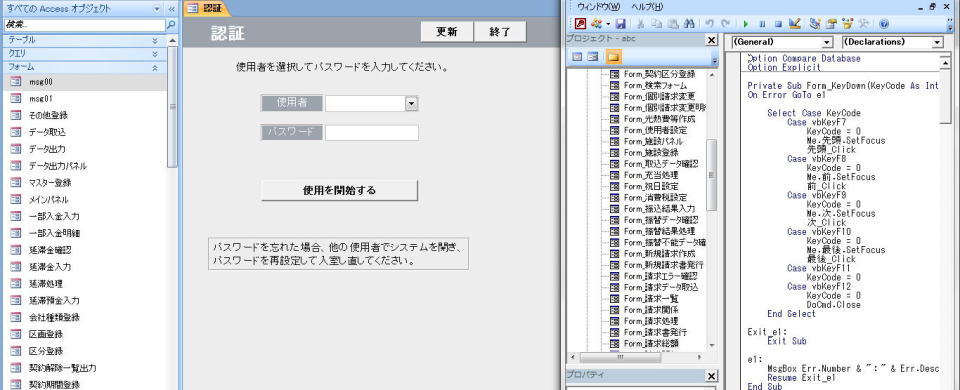Click the Save icon in VBA toolbar
This screenshot has width=960, height=390.
[620, 24]
